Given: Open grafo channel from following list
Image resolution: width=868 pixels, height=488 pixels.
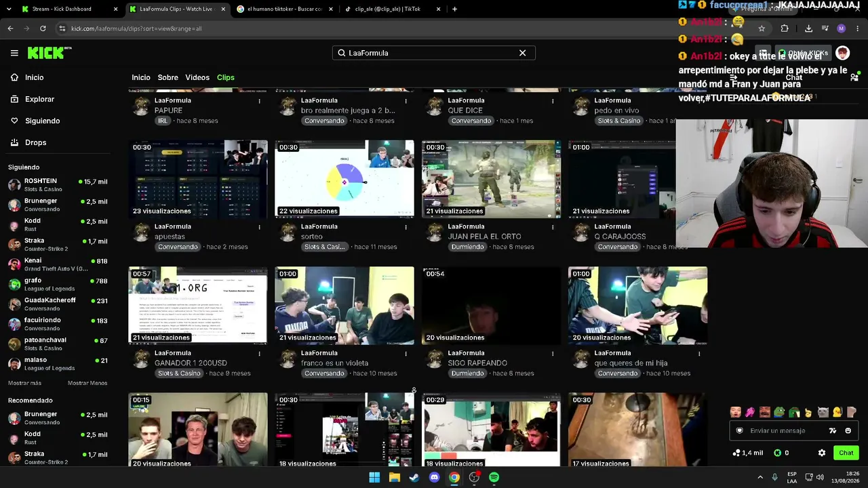Looking at the screenshot, I should 58,284.
